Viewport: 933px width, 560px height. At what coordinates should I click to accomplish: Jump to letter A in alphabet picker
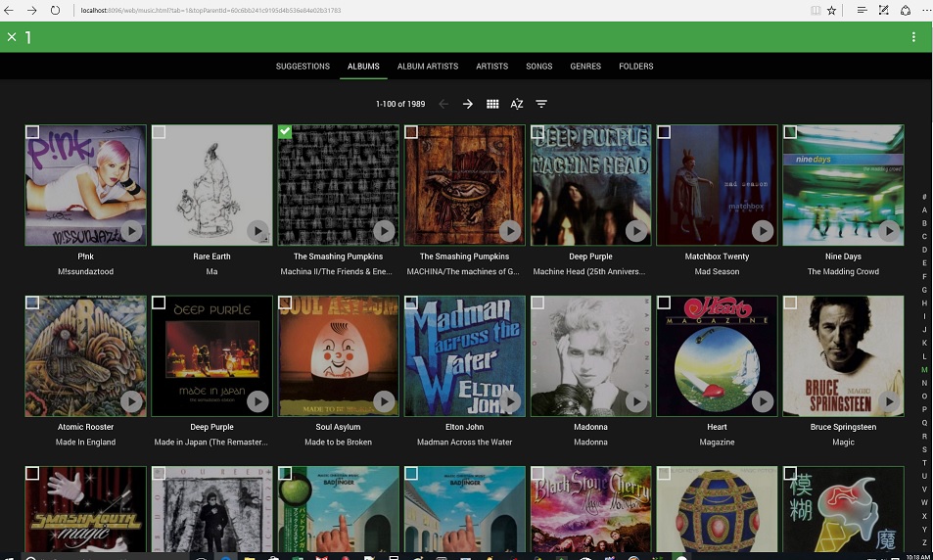tap(924, 210)
